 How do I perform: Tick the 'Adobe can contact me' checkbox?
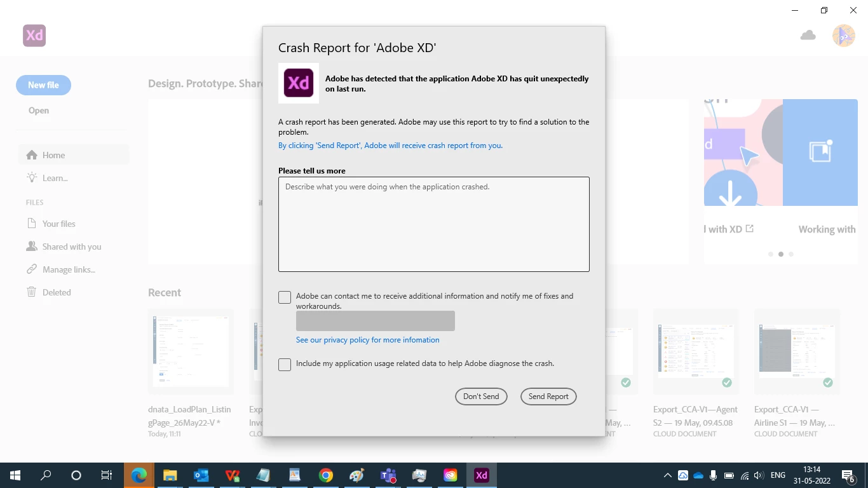[285, 297]
